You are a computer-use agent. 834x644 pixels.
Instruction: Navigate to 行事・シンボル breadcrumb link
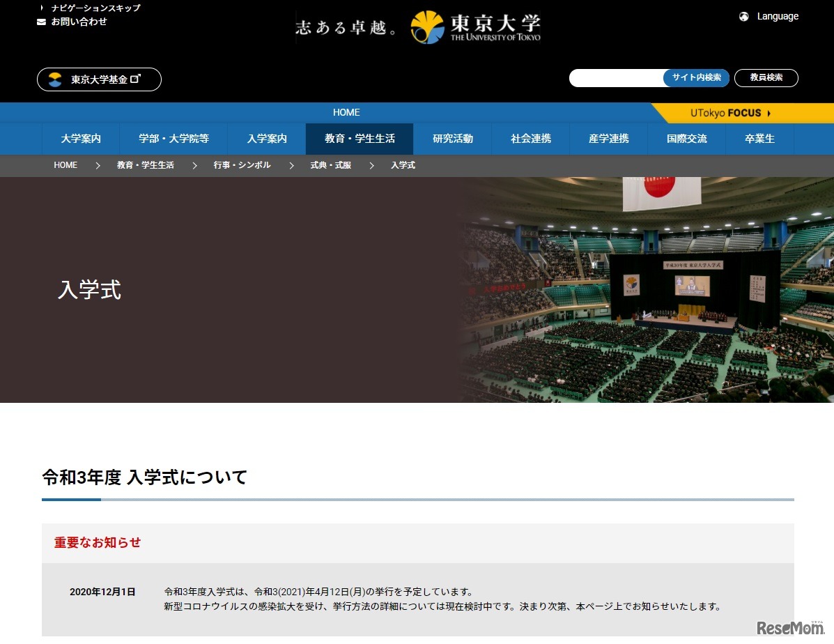(242, 165)
